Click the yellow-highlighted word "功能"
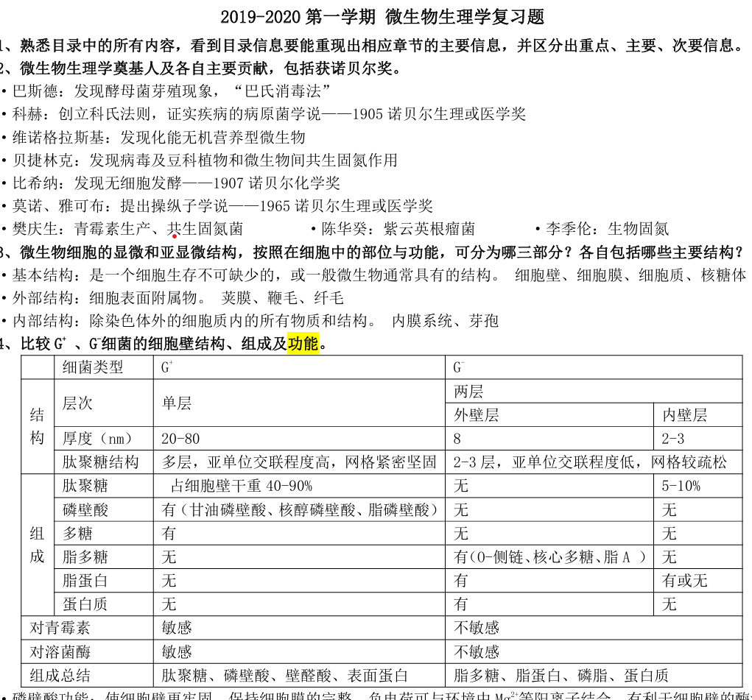This screenshot has width=752, height=700. 303,344
